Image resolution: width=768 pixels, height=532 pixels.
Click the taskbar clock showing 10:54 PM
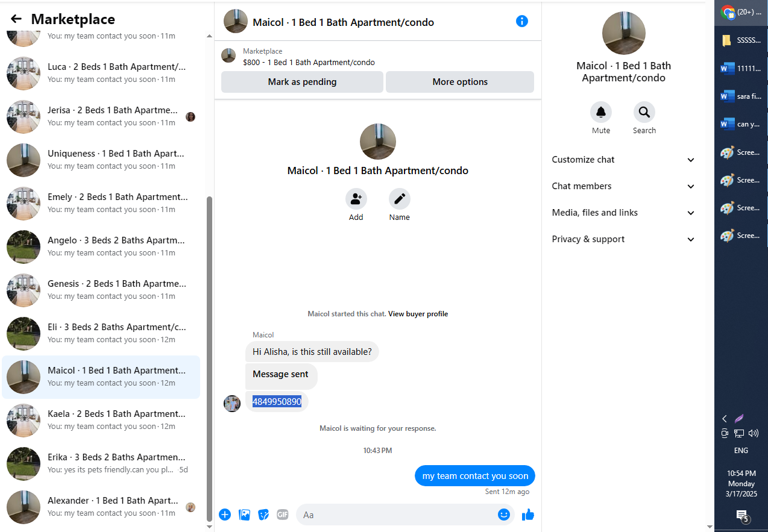point(741,484)
